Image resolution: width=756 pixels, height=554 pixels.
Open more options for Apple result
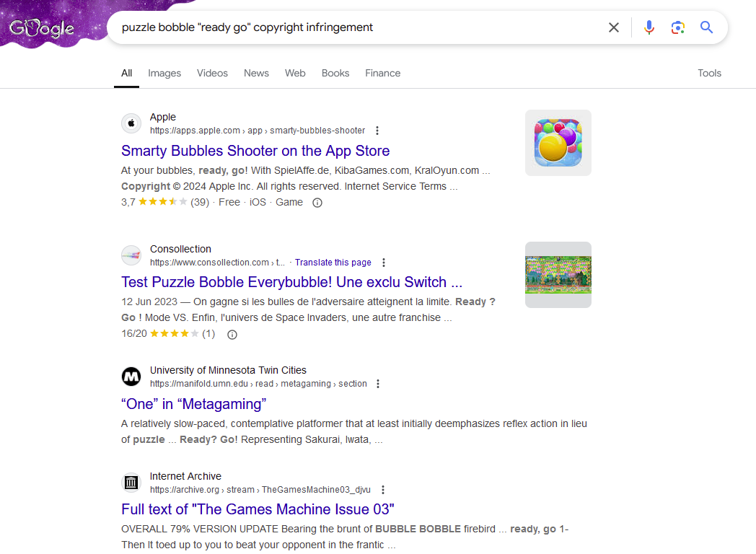pos(377,131)
